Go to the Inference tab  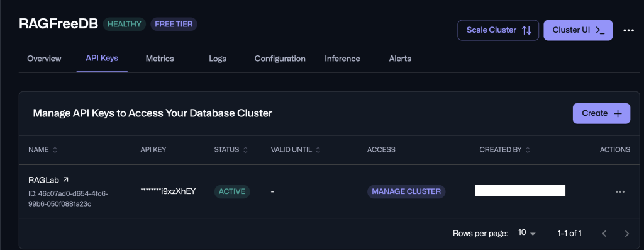342,59
